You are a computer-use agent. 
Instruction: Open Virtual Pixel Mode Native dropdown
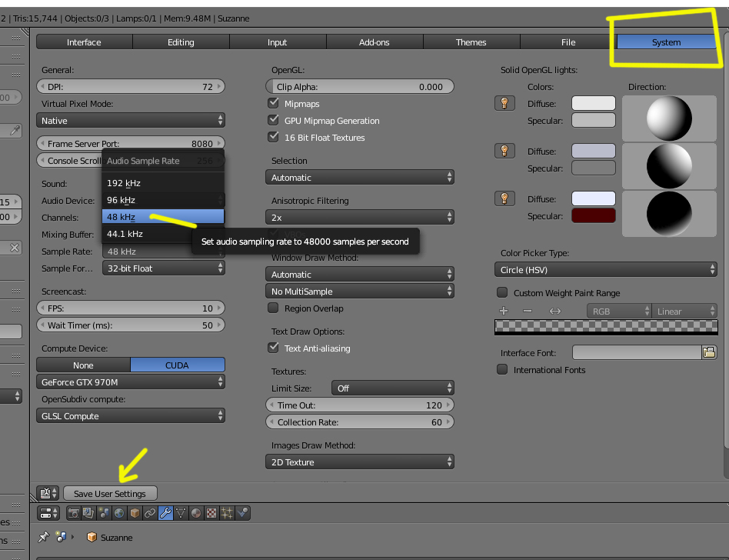131,121
